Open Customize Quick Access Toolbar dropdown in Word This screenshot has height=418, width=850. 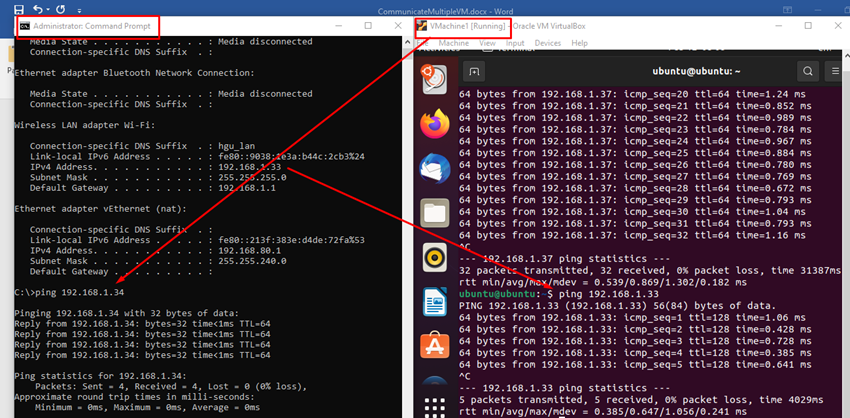(80, 10)
